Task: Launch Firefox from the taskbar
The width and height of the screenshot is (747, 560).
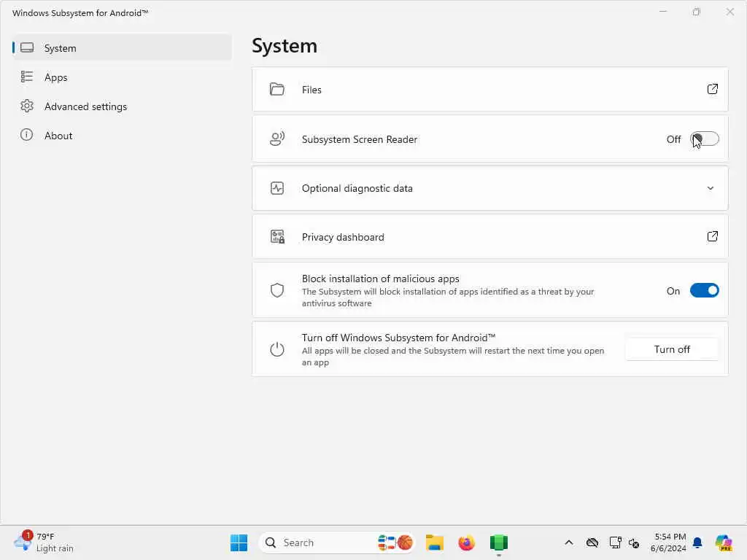Action: (x=466, y=542)
